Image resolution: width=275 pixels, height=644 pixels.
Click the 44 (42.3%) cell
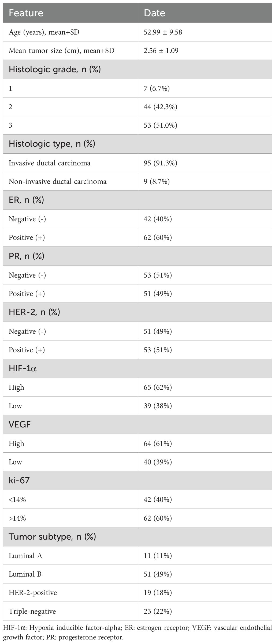tap(160, 107)
